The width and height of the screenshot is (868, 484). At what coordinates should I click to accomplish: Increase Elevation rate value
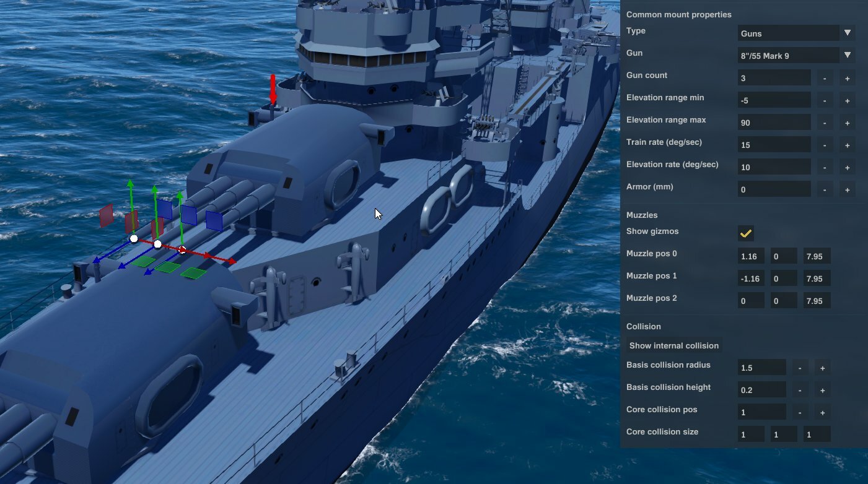[847, 167]
